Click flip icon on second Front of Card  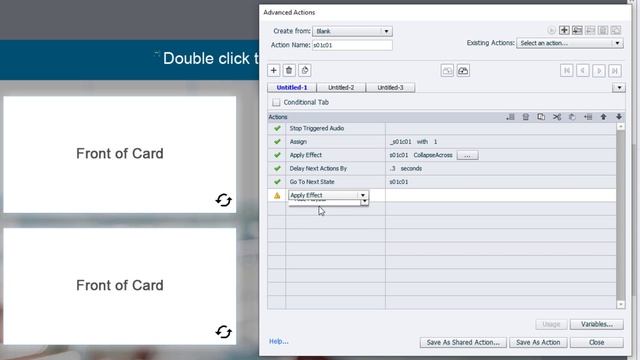click(x=224, y=332)
